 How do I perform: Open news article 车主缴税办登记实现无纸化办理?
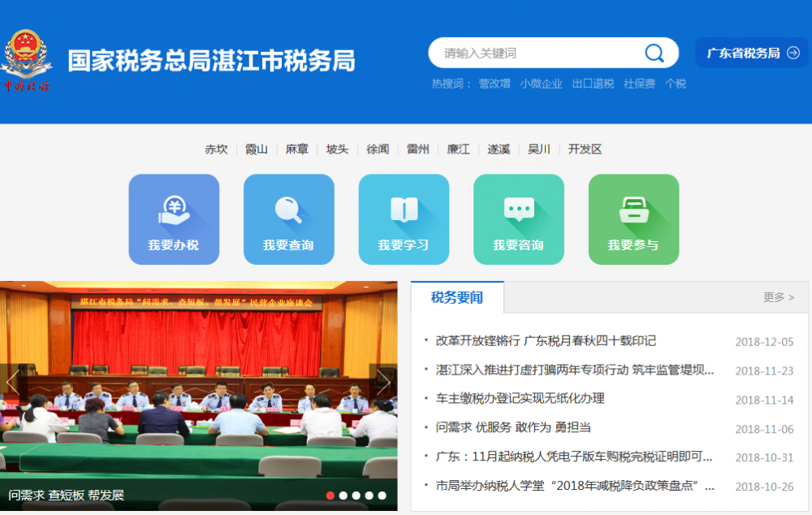click(520, 399)
